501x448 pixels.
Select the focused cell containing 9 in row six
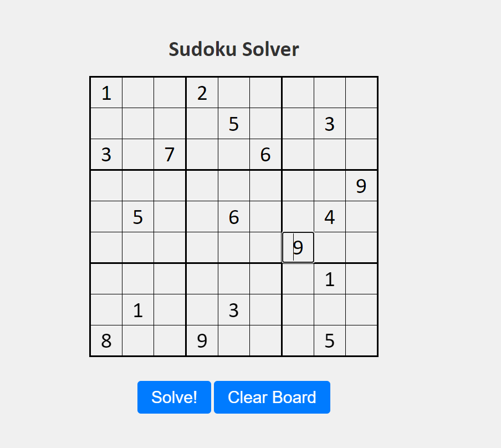point(298,247)
